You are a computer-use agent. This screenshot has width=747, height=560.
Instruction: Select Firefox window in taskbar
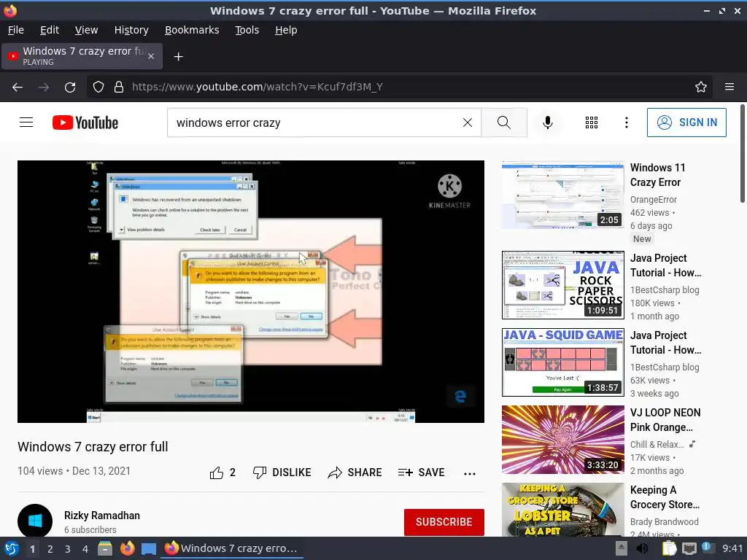click(231, 548)
